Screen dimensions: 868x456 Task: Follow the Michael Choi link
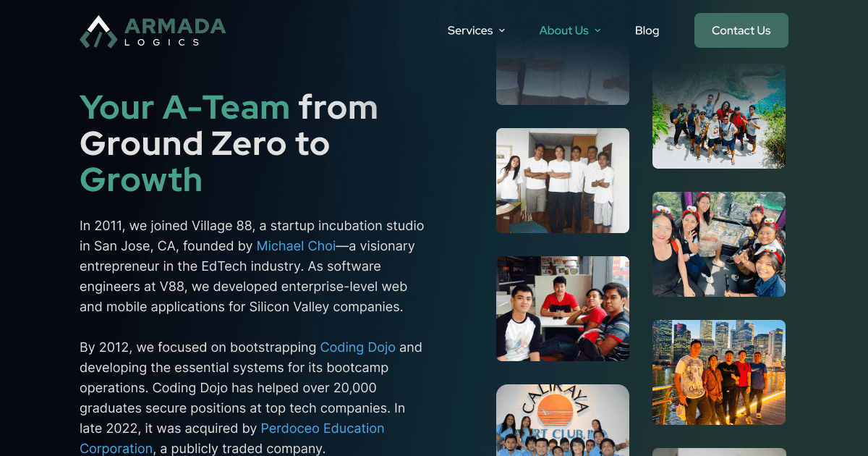click(x=296, y=246)
